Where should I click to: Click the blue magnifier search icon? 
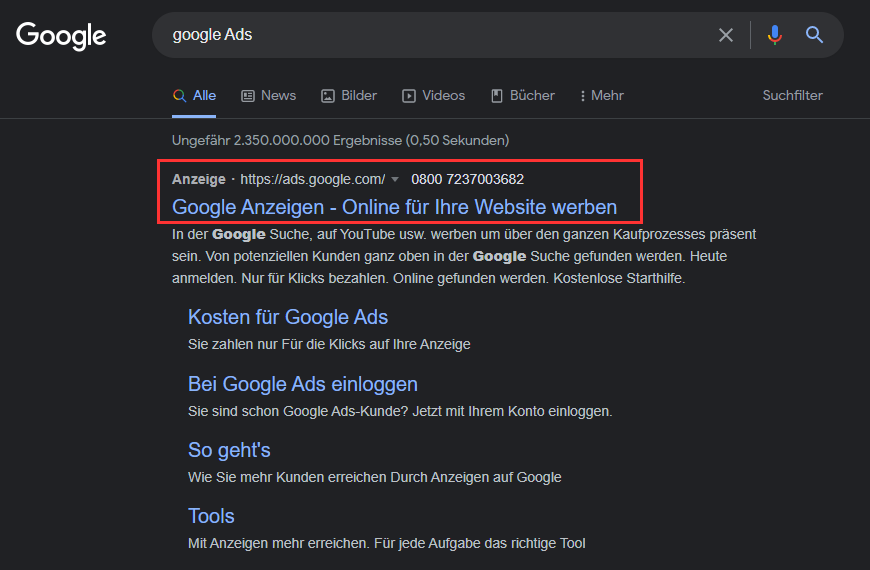coord(814,35)
